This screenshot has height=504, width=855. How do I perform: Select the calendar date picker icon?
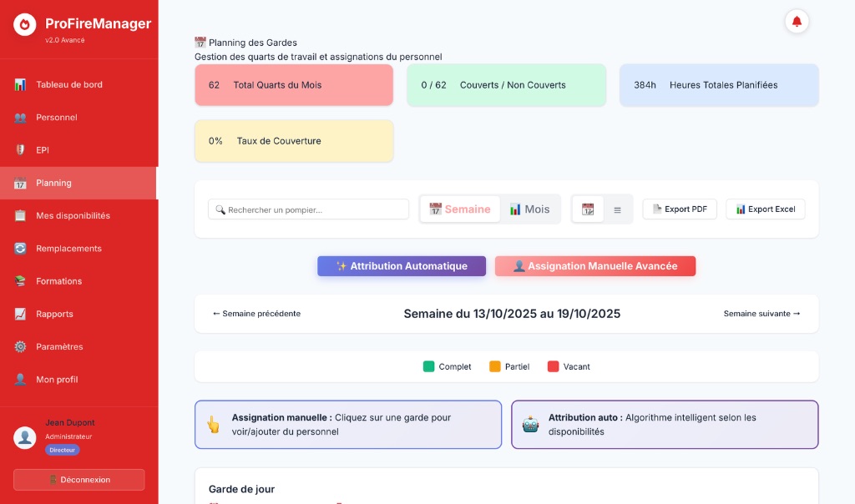pos(587,209)
